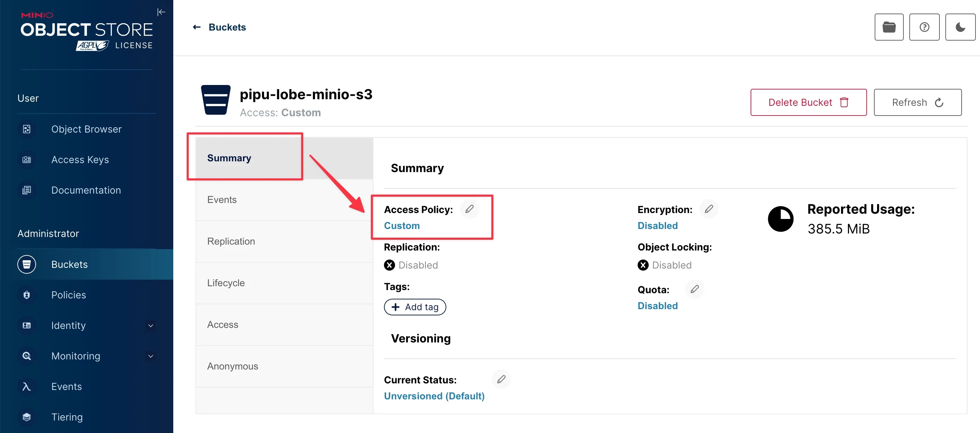Open the help question mark icon
This screenshot has width=980, height=433.
tap(924, 27)
